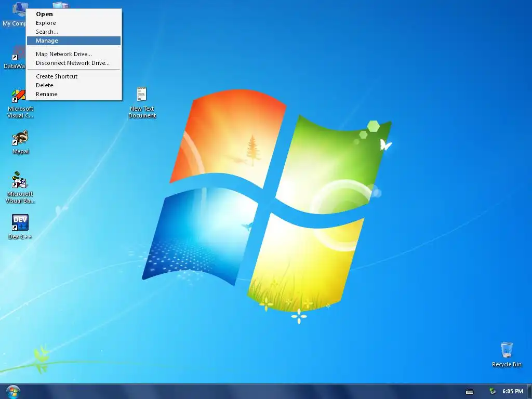The width and height of the screenshot is (532, 399).
Task: Select Explore from the context menu
Action: pyautogui.click(x=74, y=23)
